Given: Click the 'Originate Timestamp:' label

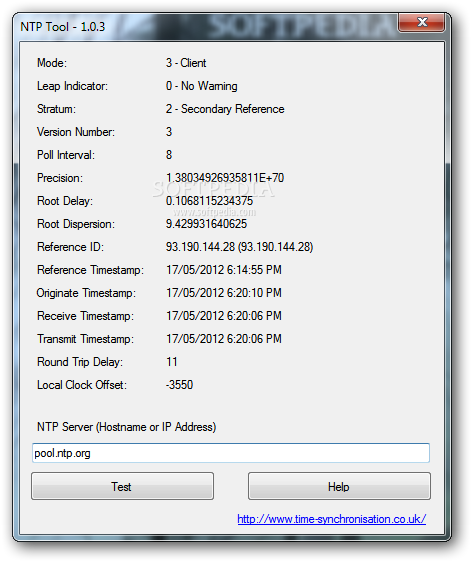Looking at the screenshot, I should [x=86, y=292].
